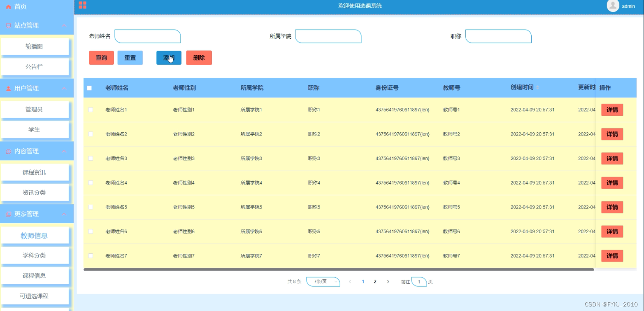This screenshot has height=311, width=644.
Task: Click the cell 老师性别2
Action: (184, 134)
